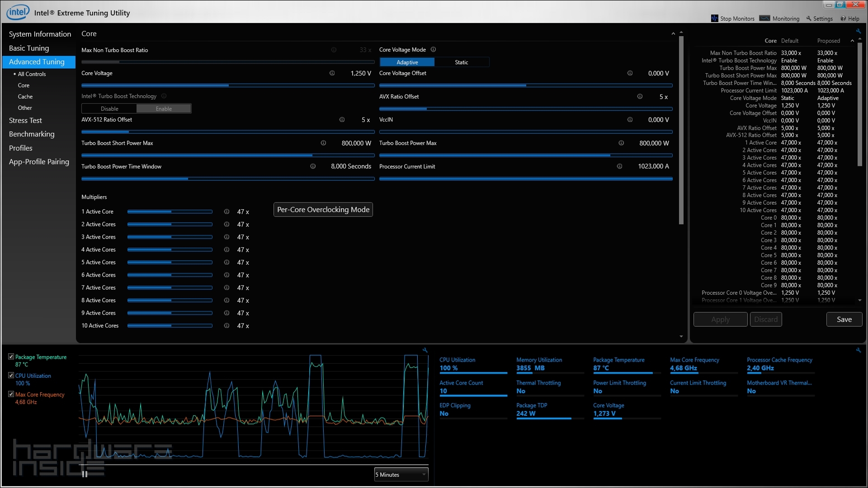868x488 pixels.
Task: Click the graph timeline scrubber bar
Action: tap(254, 465)
